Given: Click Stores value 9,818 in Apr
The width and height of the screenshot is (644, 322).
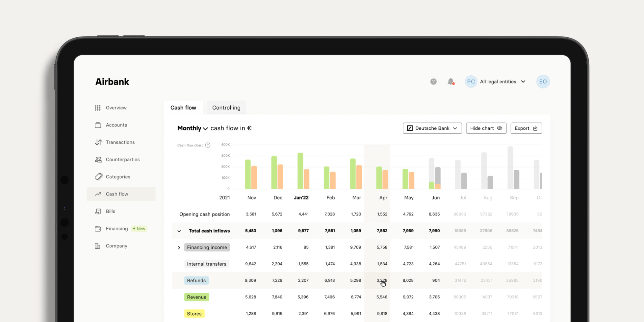Looking at the screenshot, I should [x=382, y=314].
